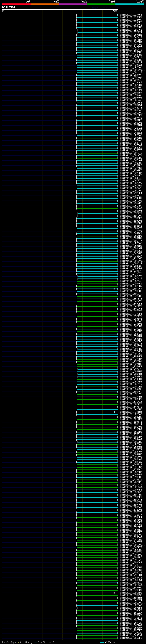Select hit UniRef100_Q9CA65
The width and height of the screenshot is (146, 644).
(131, 30)
